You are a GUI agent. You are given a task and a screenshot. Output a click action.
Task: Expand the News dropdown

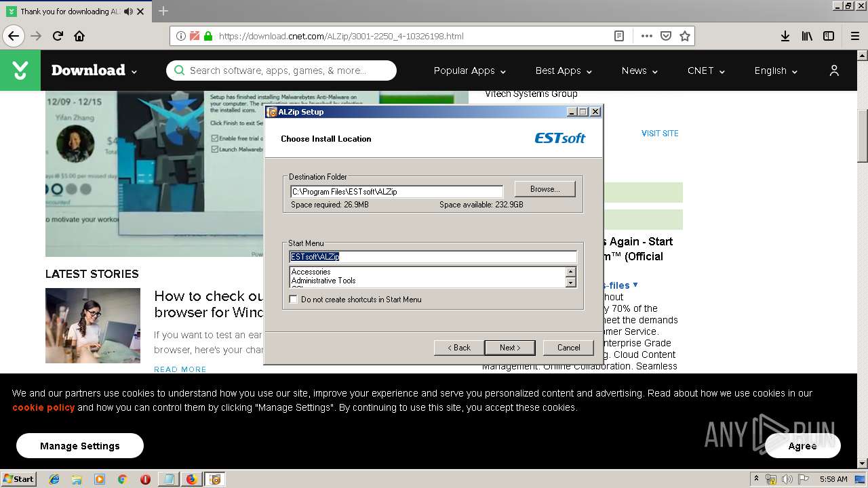639,70
